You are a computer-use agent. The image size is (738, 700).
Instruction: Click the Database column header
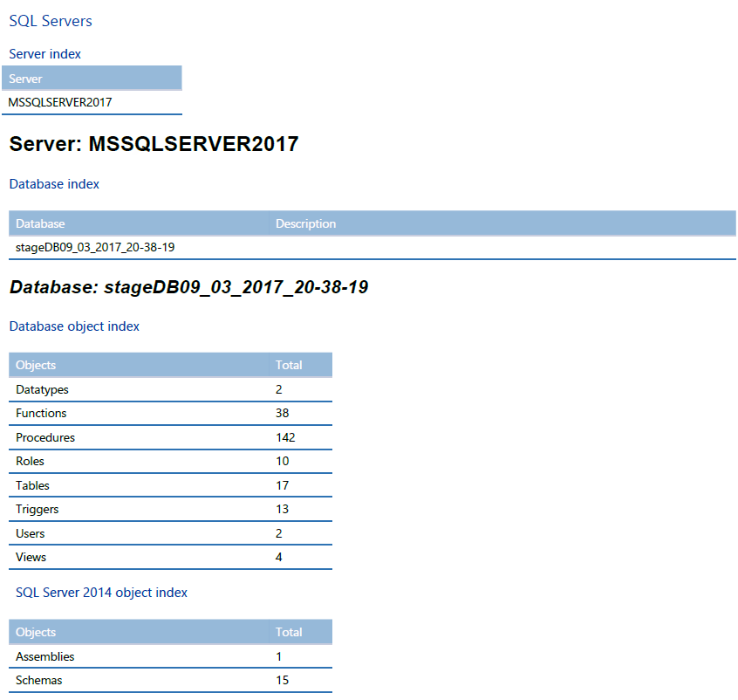(139, 223)
